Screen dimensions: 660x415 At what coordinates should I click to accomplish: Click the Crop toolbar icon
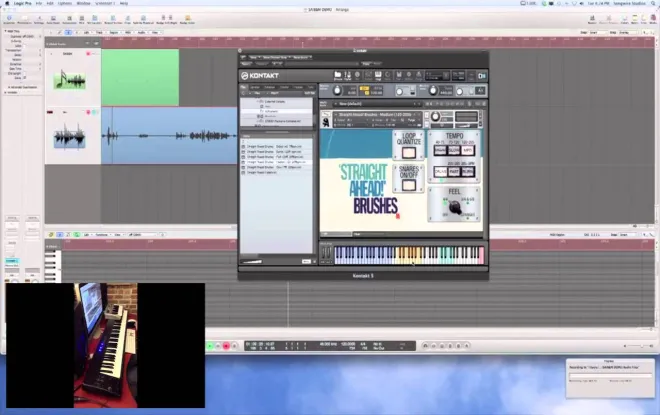[128, 19]
